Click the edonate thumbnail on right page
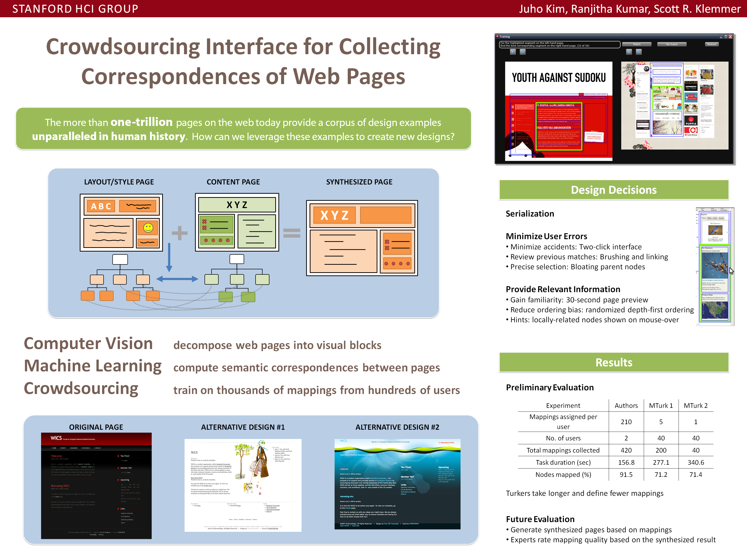This screenshot has height=560, width=747. click(x=691, y=74)
